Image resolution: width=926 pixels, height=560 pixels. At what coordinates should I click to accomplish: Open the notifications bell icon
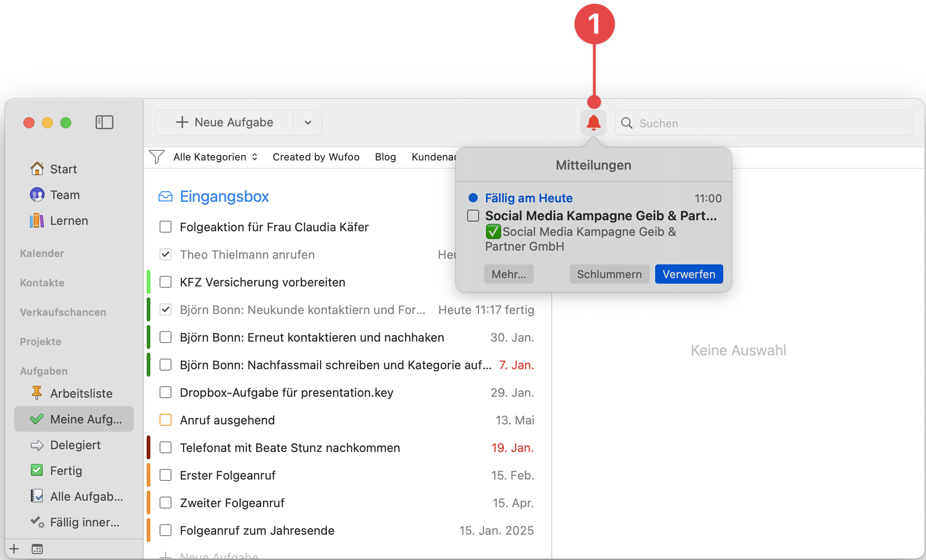click(x=593, y=123)
